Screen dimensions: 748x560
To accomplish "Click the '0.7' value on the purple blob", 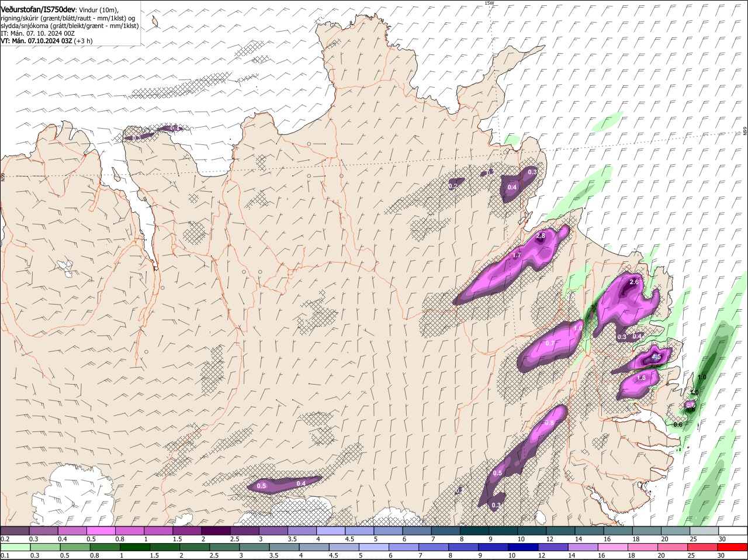I will click(550, 343).
